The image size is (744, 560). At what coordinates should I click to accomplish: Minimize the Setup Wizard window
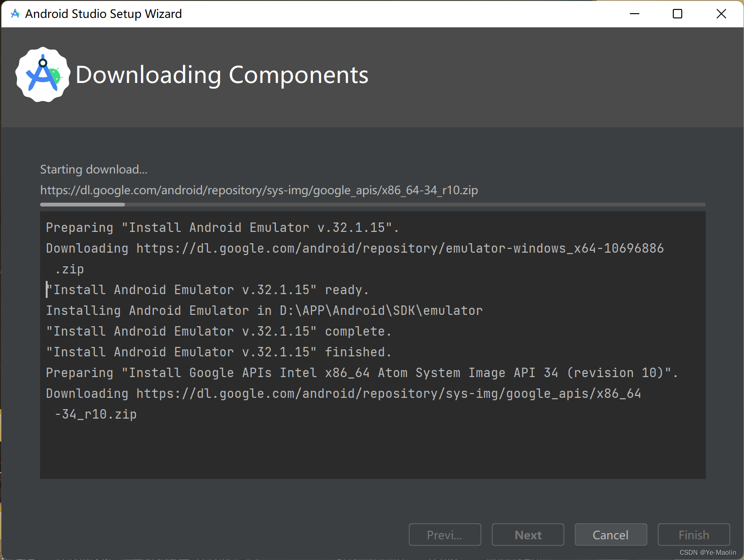635,14
